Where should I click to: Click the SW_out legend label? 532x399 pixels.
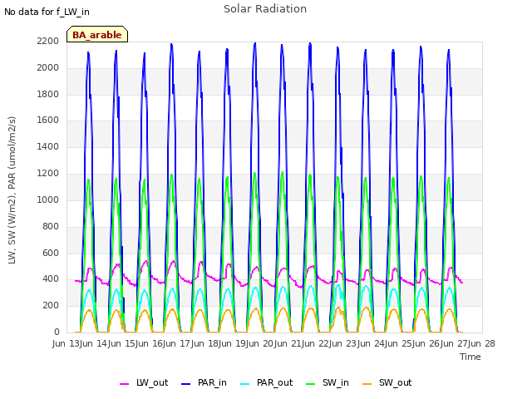[396, 382]
